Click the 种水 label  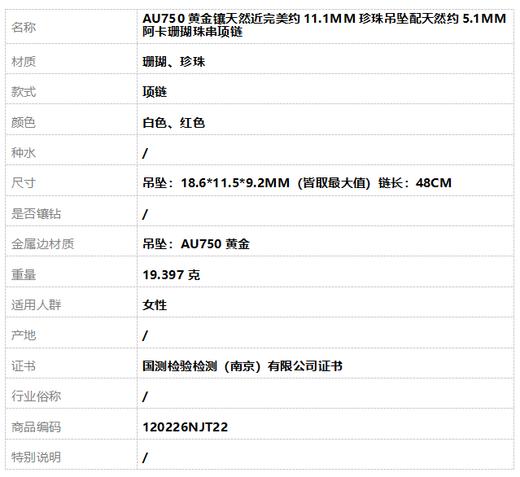pyautogui.click(x=23, y=153)
